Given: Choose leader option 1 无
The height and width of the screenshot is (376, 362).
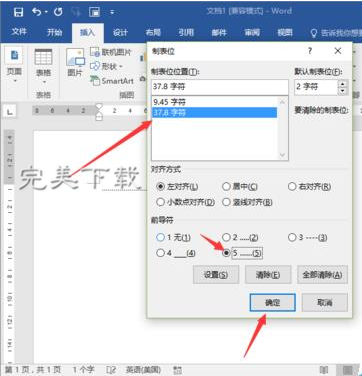Looking at the screenshot, I should pos(160,237).
